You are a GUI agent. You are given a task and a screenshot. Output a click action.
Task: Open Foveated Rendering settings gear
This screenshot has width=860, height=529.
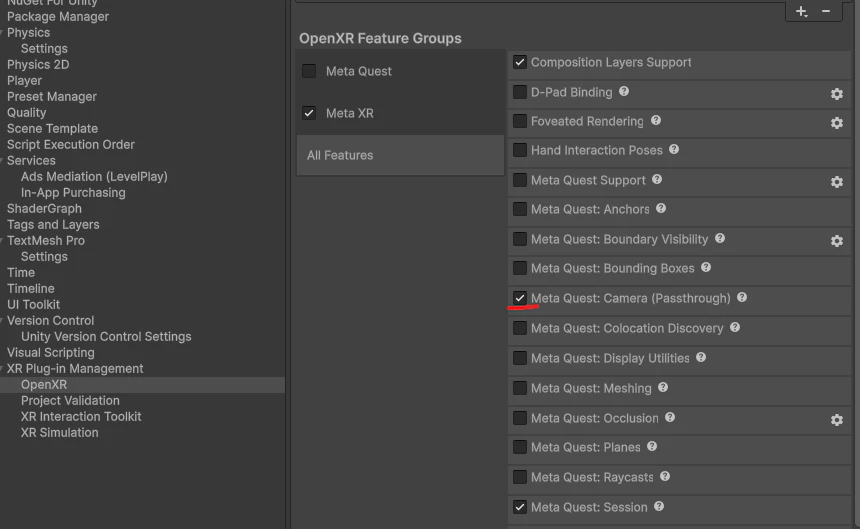(836, 123)
